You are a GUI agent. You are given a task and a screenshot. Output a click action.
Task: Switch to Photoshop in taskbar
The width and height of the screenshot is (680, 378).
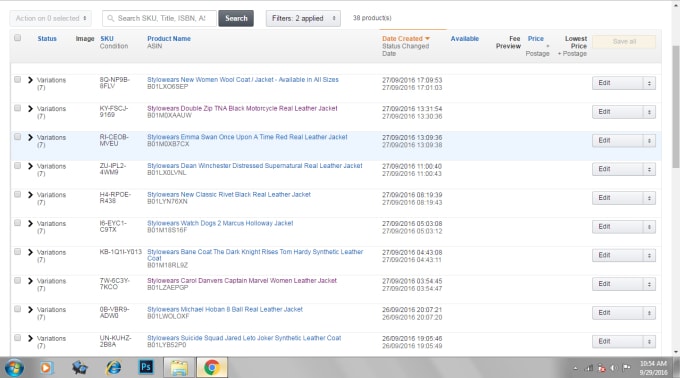tap(146, 367)
